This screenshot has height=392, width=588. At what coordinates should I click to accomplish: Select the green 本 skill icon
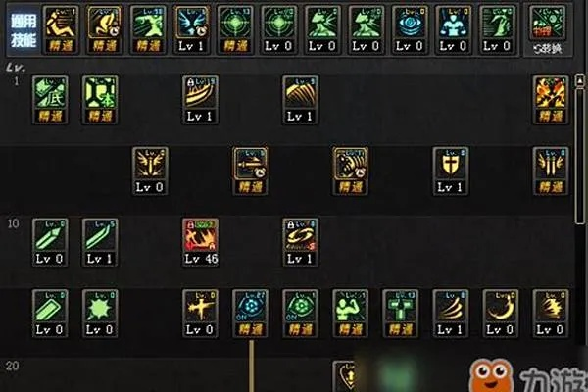click(x=100, y=100)
